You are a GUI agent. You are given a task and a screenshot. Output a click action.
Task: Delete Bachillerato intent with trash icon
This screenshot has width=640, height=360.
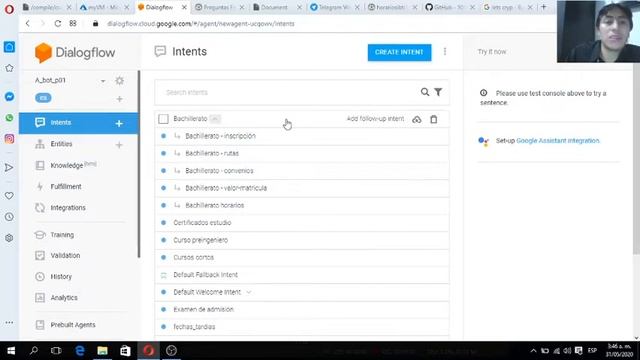(434, 119)
